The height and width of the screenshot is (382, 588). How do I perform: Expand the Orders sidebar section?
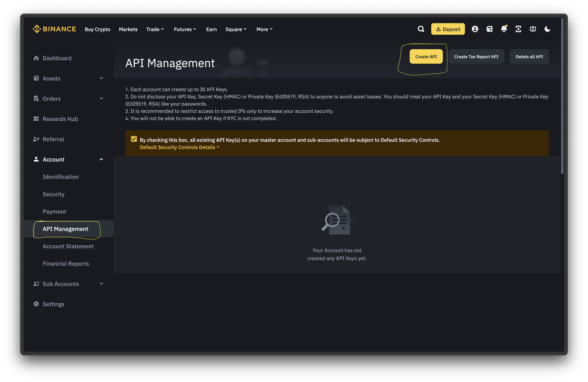point(101,98)
